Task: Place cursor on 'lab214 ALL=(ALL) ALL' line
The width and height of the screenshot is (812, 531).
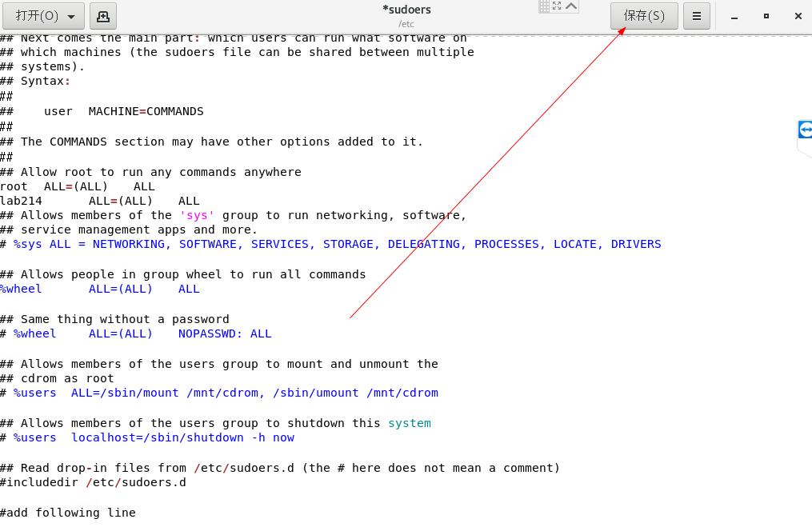Action: point(99,201)
